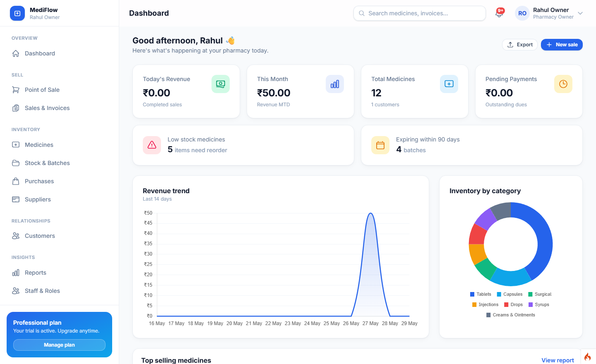Open the Suppliers page

(60, 199)
